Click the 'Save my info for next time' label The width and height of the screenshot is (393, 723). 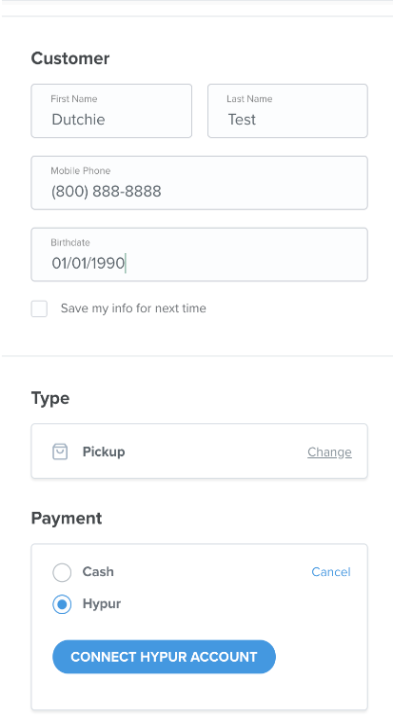click(x=133, y=308)
